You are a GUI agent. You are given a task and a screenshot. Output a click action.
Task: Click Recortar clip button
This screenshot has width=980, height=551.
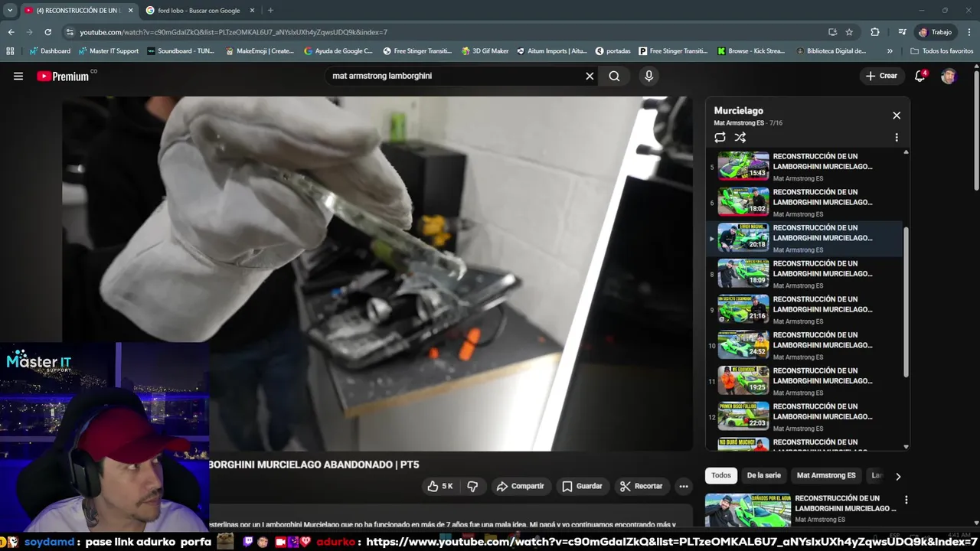[x=642, y=486]
